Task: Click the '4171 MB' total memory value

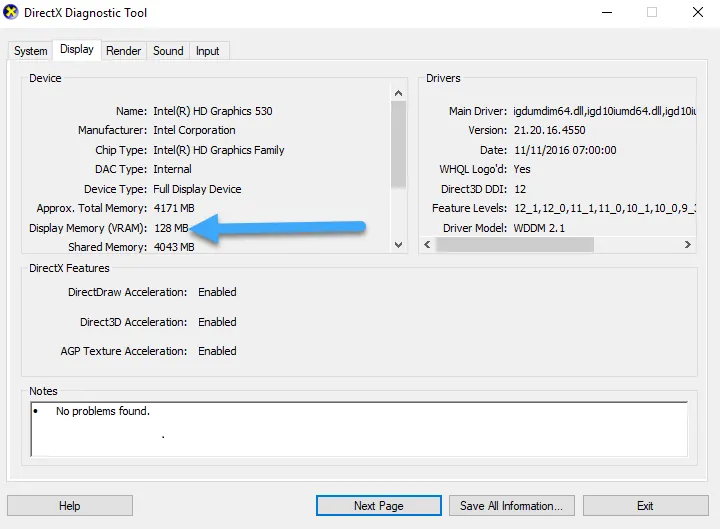Action: 174,208
